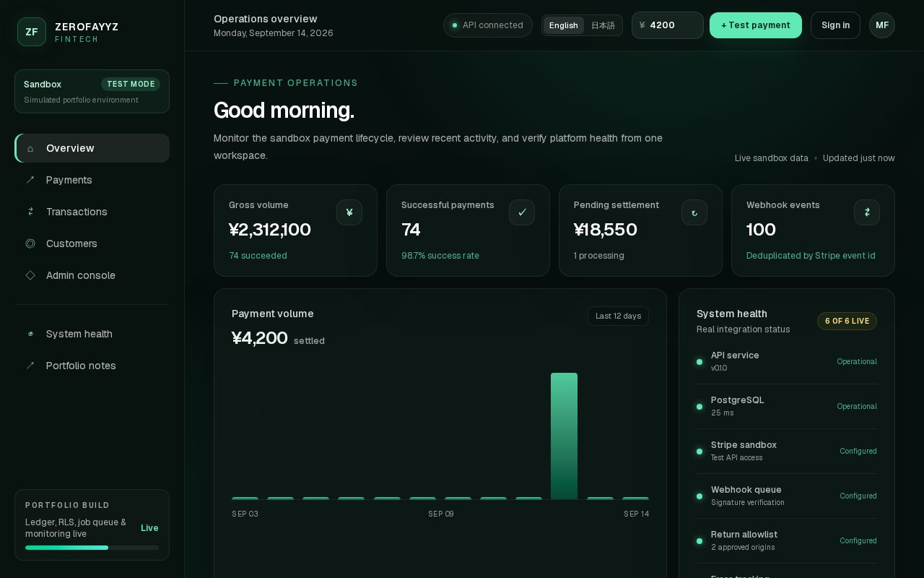This screenshot has width=924, height=578.
Task: Switch language to 日本語
Action: click(x=603, y=25)
